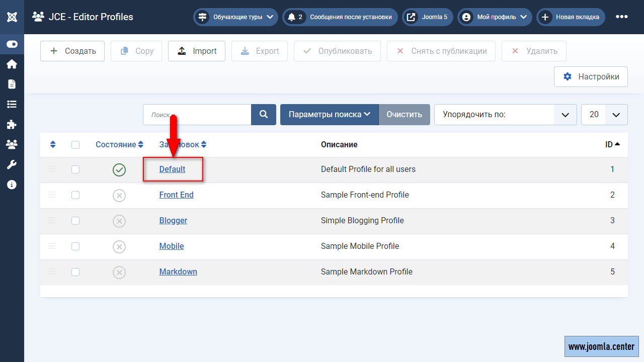The height and width of the screenshot is (362, 644).
Task: Open the Content file sidebar icon
Action: click(x=12, y=84)
